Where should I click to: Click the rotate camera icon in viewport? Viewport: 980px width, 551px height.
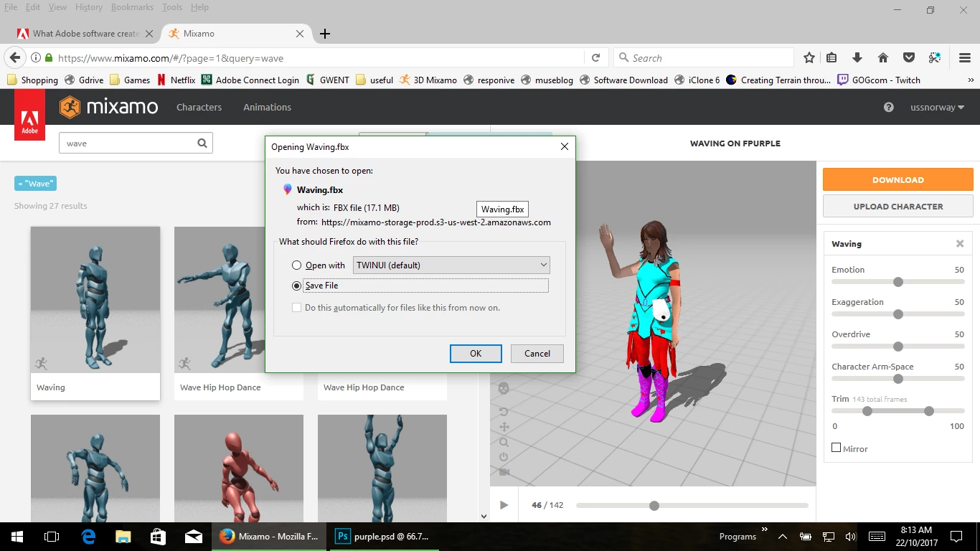click(x=504, y=412)
